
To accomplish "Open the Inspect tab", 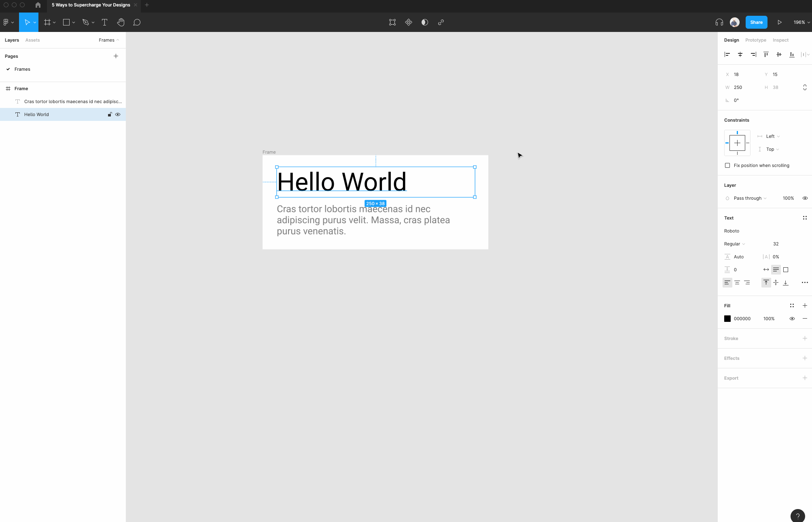I will [x=780, y=40].
